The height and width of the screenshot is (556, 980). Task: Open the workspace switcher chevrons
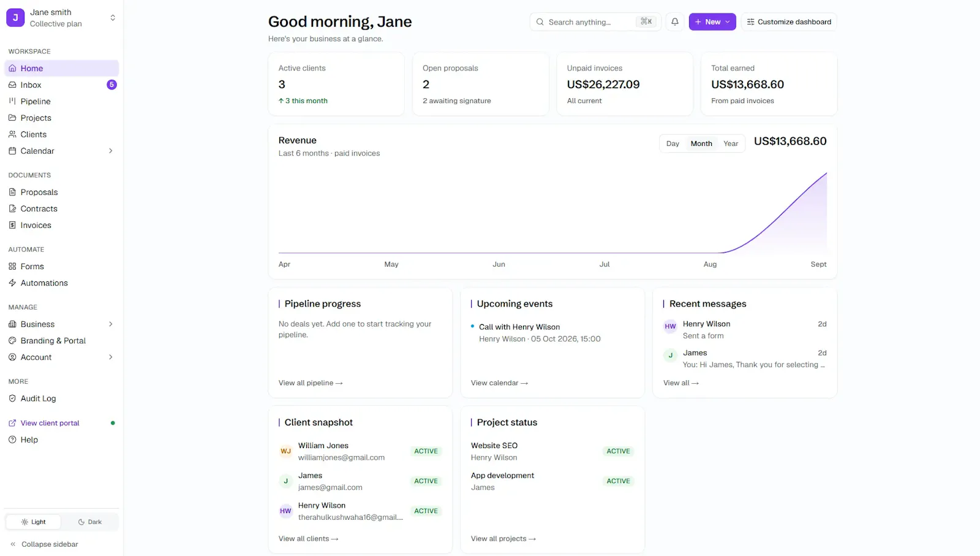[x=113, y=18]
